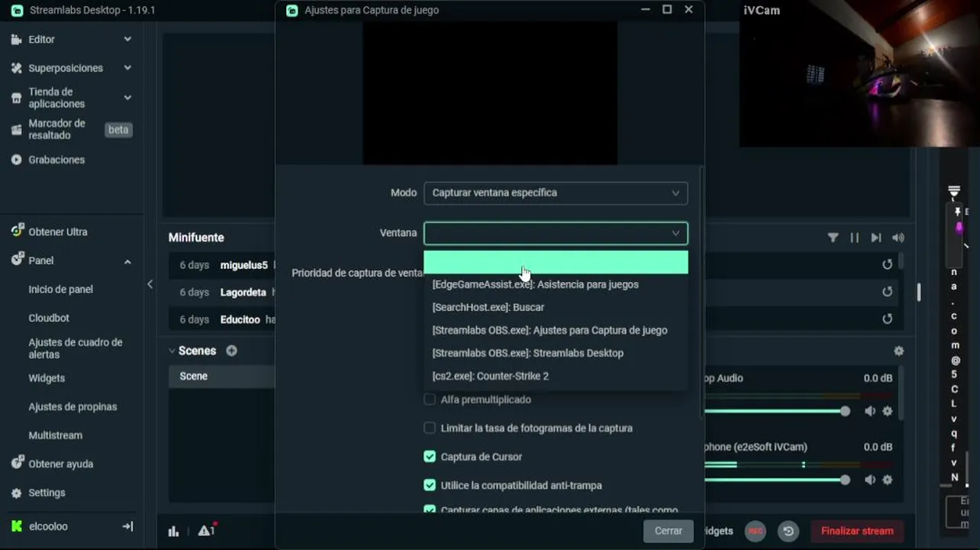Choose Streamlabs OBS Streamlabs Desktop option
The width and height of the screenshot is (980, 550).
click(x=556, y=353)
